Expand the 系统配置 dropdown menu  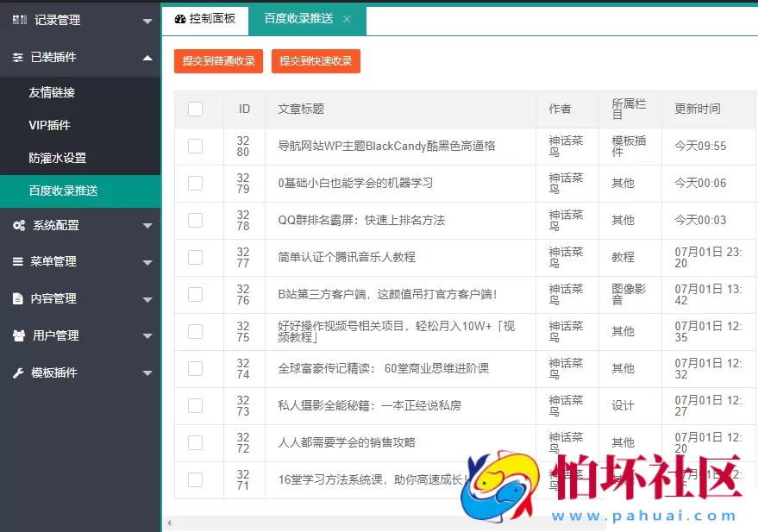pos(147,225)
